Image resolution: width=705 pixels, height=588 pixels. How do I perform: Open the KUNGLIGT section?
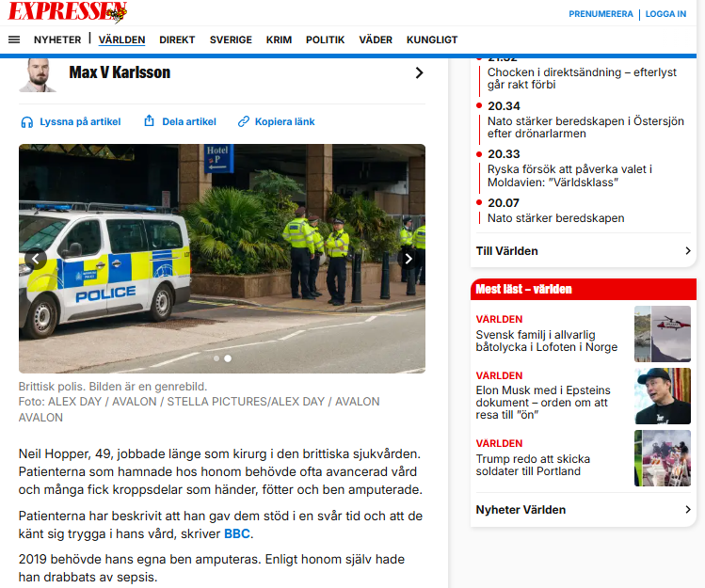point(432,40)
